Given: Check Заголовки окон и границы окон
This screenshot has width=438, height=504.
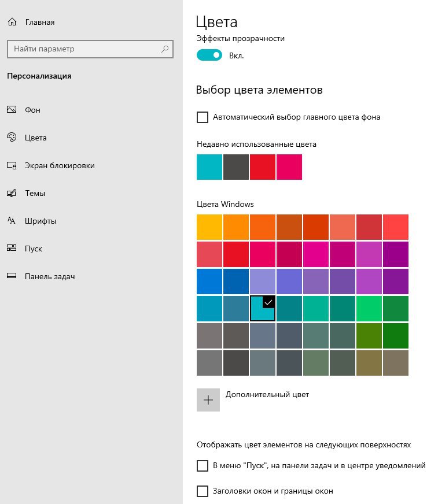Looking at the screenshot, I should 203,491.
